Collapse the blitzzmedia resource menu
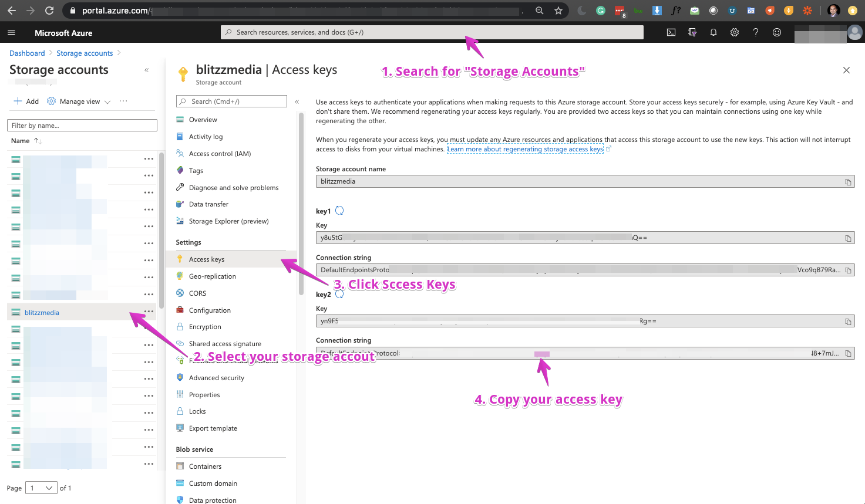The height and width of the screenshot is (504, 865). pyautogui.click(x=297, y=102)
